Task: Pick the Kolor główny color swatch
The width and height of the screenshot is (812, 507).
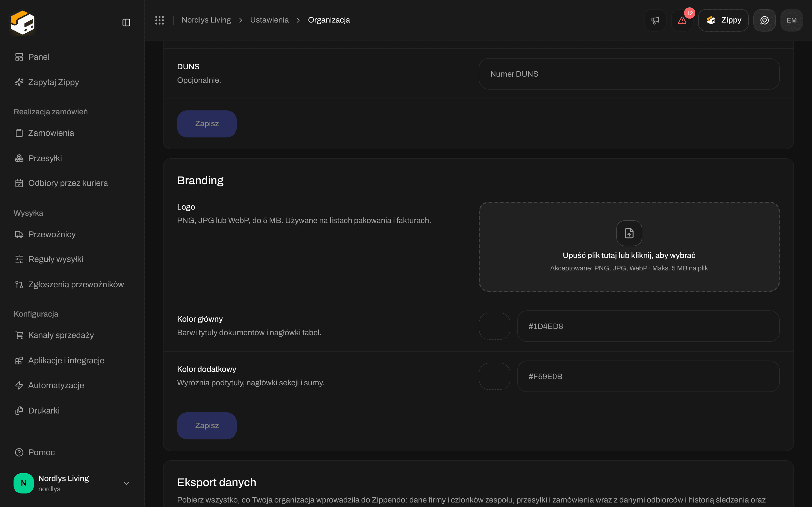Action: coord(494,326)
